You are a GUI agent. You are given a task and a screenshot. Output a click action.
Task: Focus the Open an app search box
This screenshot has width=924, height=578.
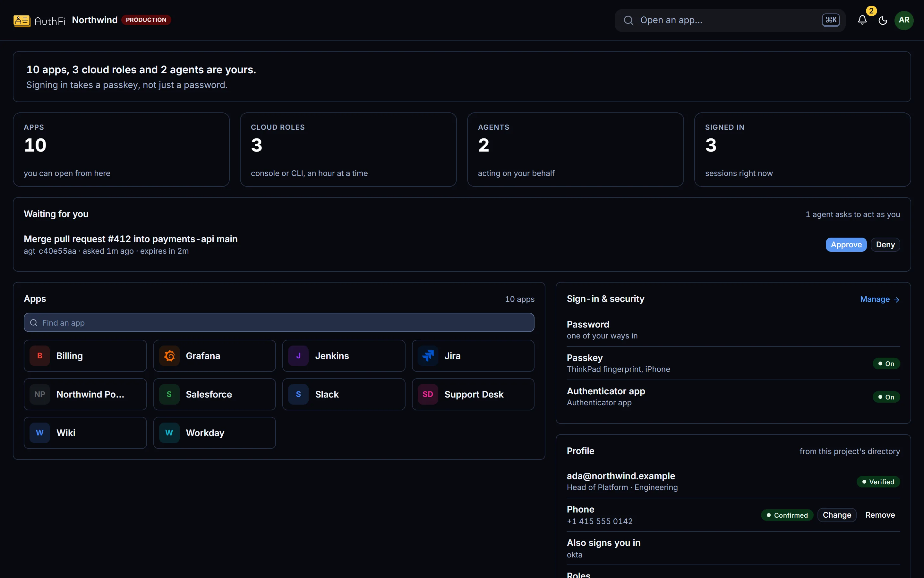point(730,20)
